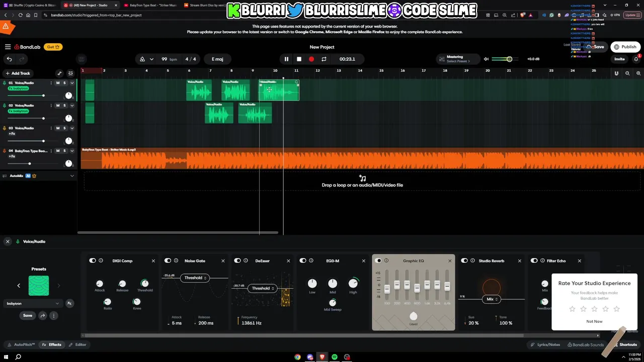The height and width of the screenshot is (362, 644).
Task: Bypass the Studio Reverb effect
Action: click(464, 261)
